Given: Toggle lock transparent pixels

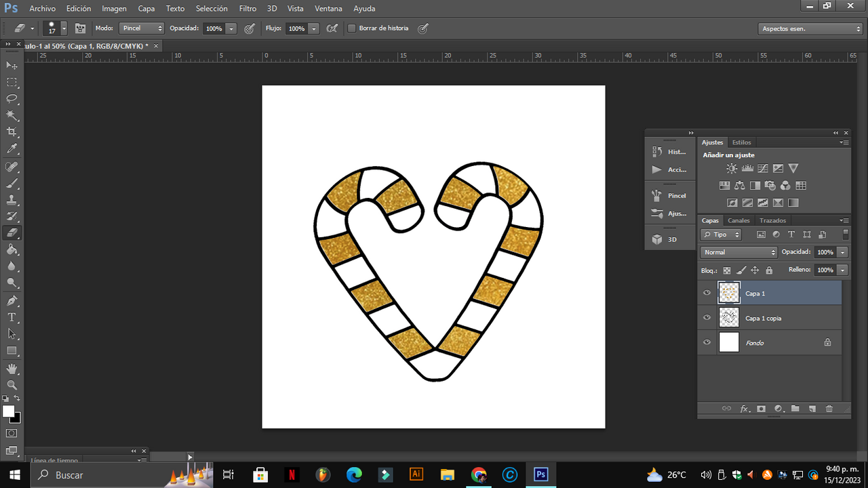Looking at the screenshot, I should pos(727,270).
